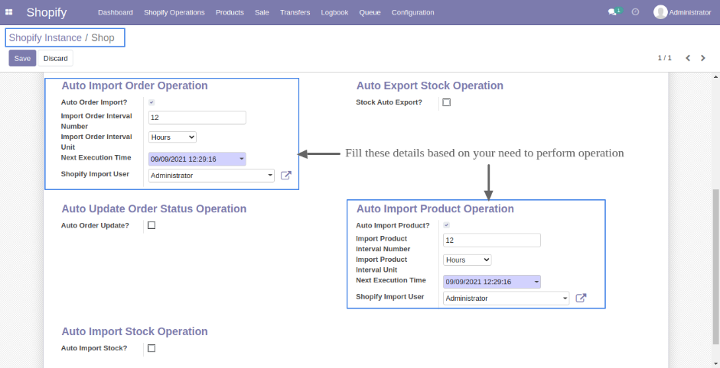Click the vertical page scrollbar
The image size is (720, 368).
716,266
